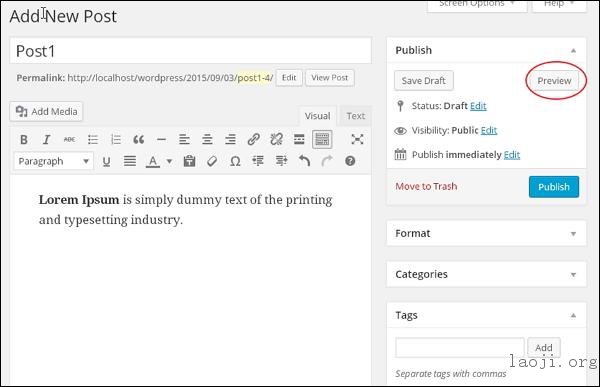This screenshot has width=600, height=387.
Task: Underline the selected text
Action: 106,162
